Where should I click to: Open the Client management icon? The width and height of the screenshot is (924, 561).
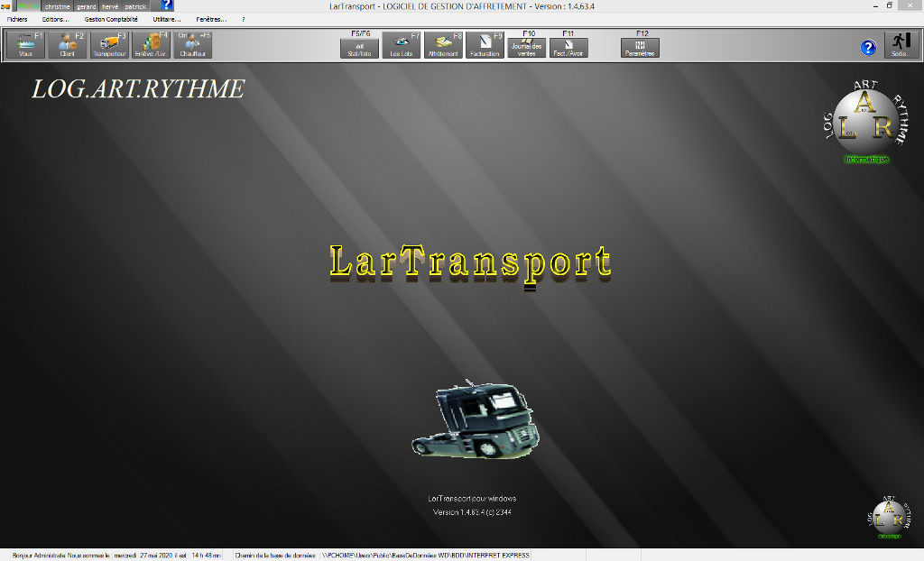[x=67, y=45]
